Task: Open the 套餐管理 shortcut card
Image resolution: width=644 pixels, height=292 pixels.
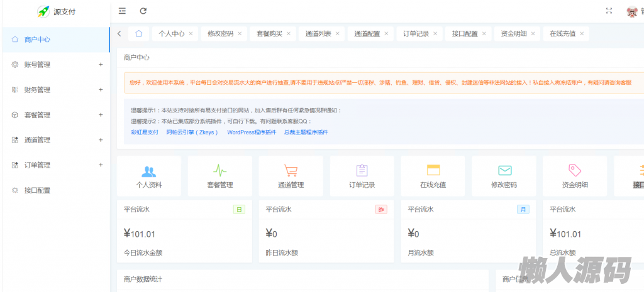Action: click(x=220, y=176)
